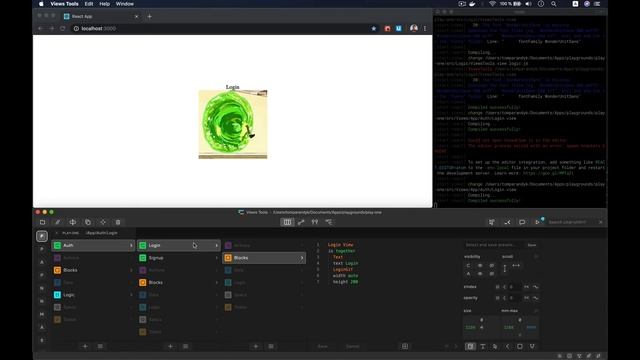Expand the Login view chevron
Screen dimensions: 640x360
click(216, 245)
